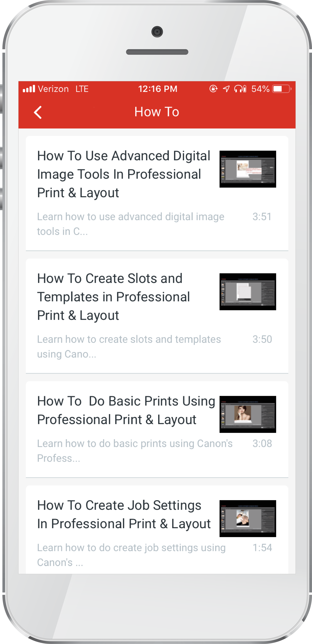Tap the 3:51 video duration label
Viewport: 312px width, 644px height.
tap(262, 217)
